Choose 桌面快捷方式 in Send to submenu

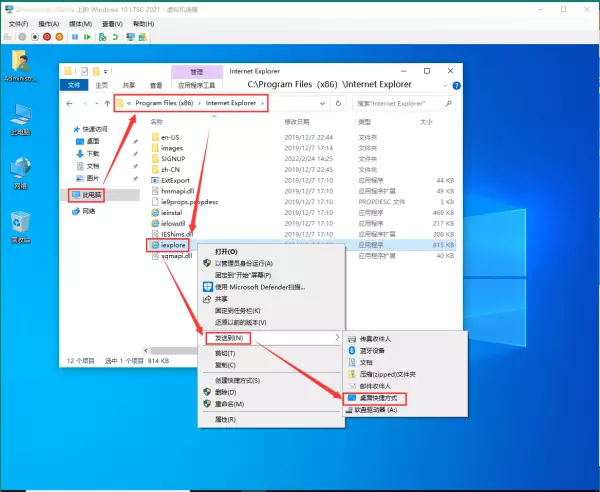[378, 398]
